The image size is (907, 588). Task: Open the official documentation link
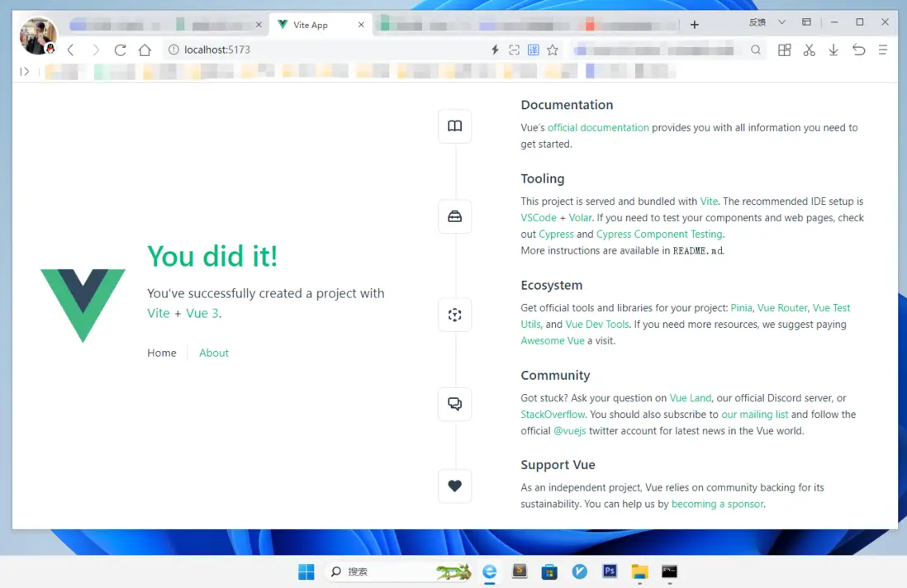[x=598, y=128]
